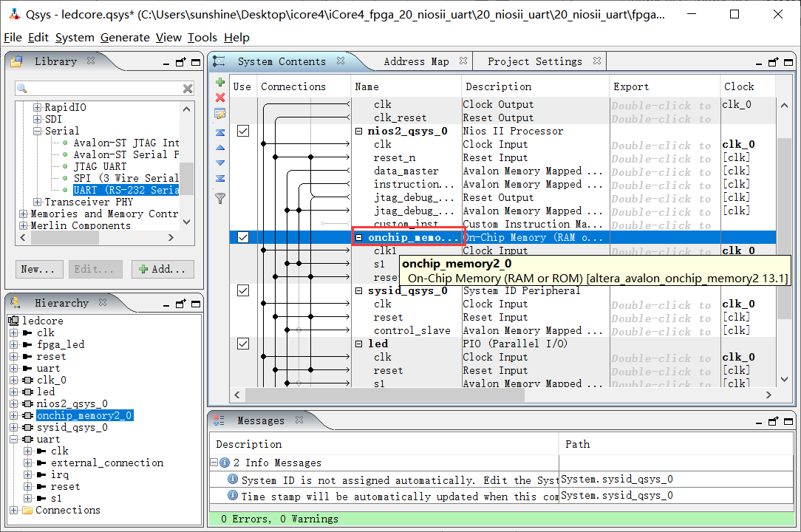Viewport: 801px width, 532px height.
Task: Collapse the uart node in Hierarchy
Action: 13,439
